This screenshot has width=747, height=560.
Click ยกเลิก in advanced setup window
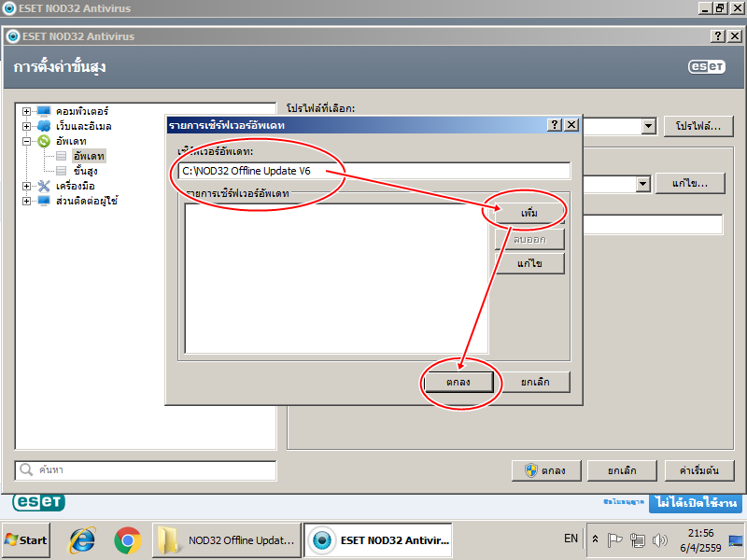[x=622, y=470]
